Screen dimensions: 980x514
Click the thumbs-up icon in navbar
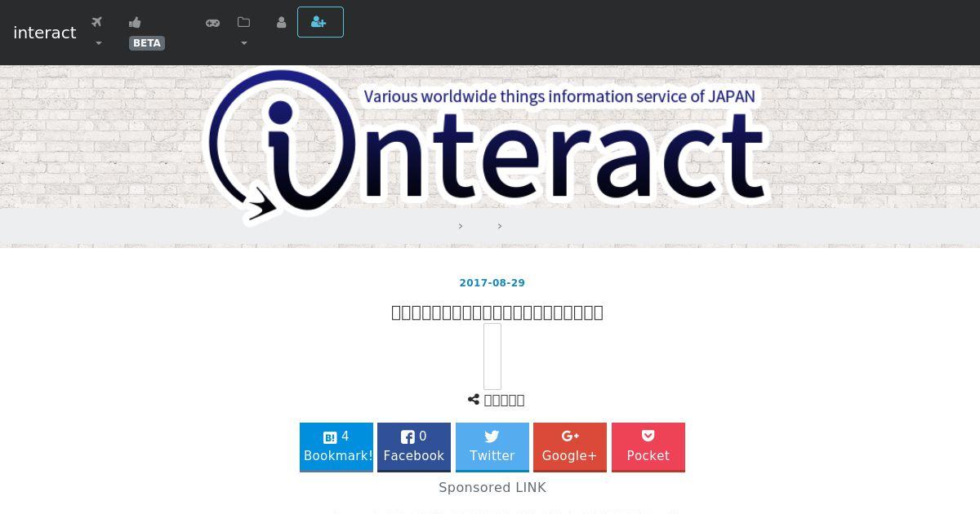(135, 22)
